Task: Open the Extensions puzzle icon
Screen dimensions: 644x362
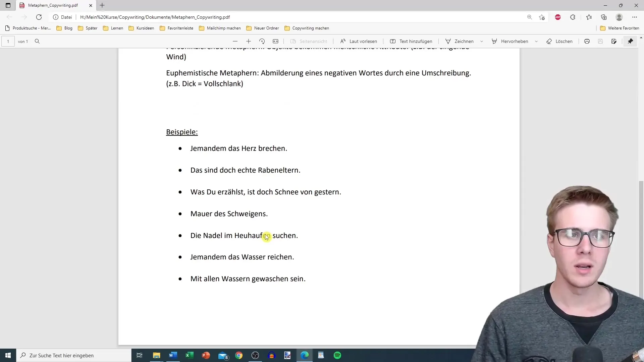Action: (x=573, y=17)
